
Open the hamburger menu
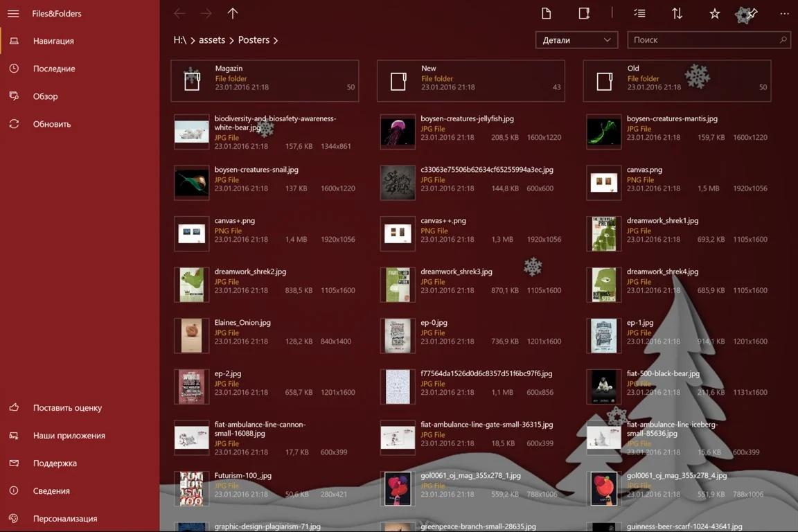[13, 14]
